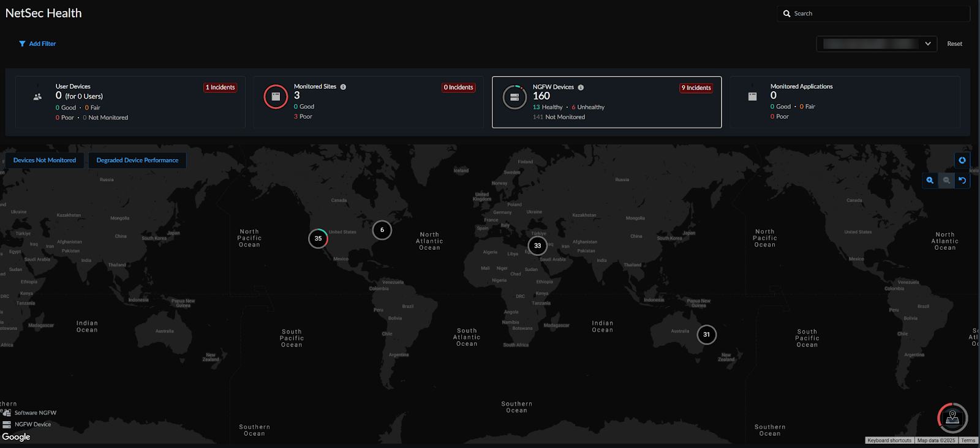The height and width of the screenshot is (448, 980).
Task: Click the Add Filter funnel icon
Action: pos(22,43)
